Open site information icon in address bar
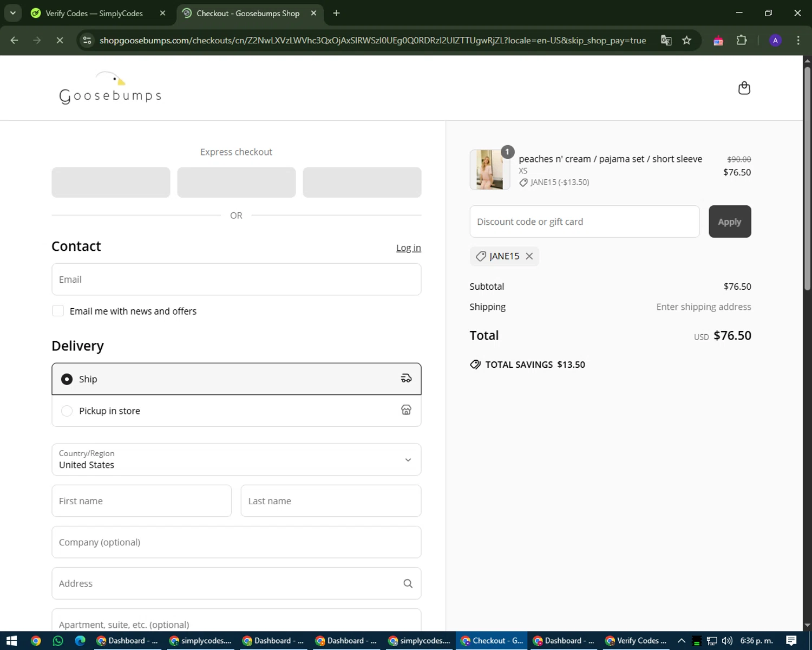The width and height of the screenshot is (812, 650). click(x=87, y=40)
